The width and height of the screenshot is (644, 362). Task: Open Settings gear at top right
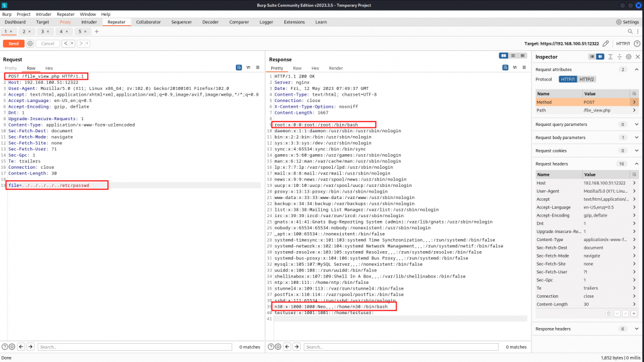coord(628,22)
